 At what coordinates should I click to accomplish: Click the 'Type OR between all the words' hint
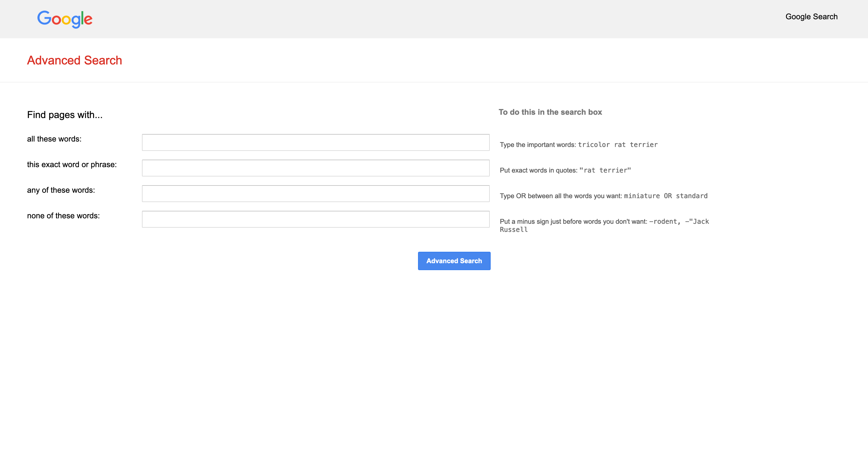coord(560,196)
